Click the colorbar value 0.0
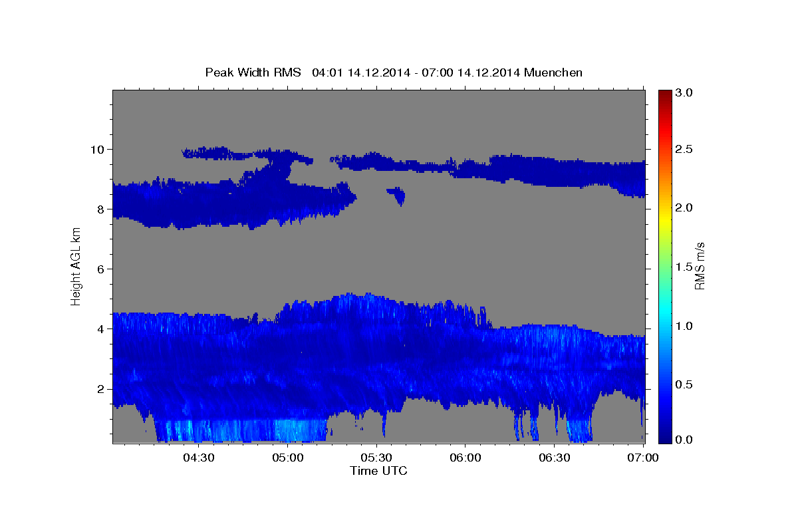Viewport: 798px width, 532px height. coord(684,439)
